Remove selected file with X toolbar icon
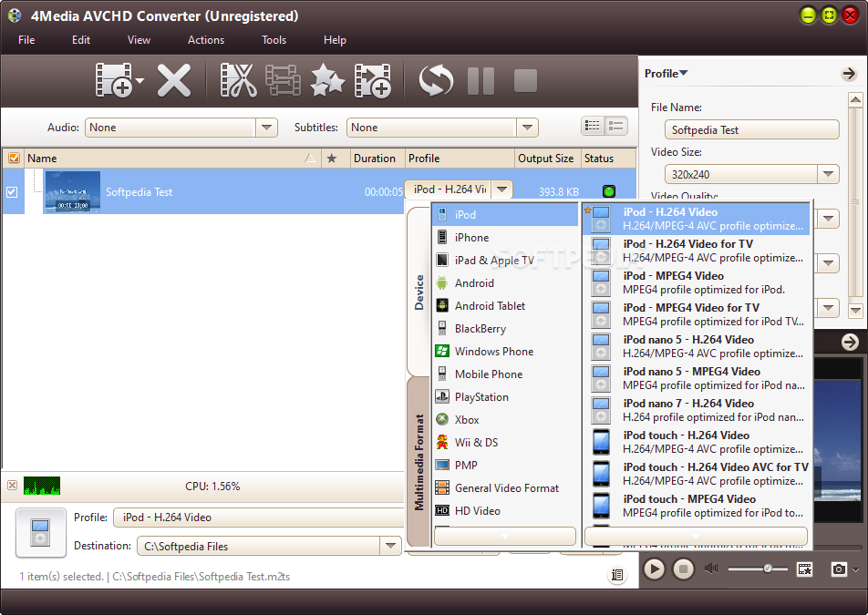 (x=174, y=80)
